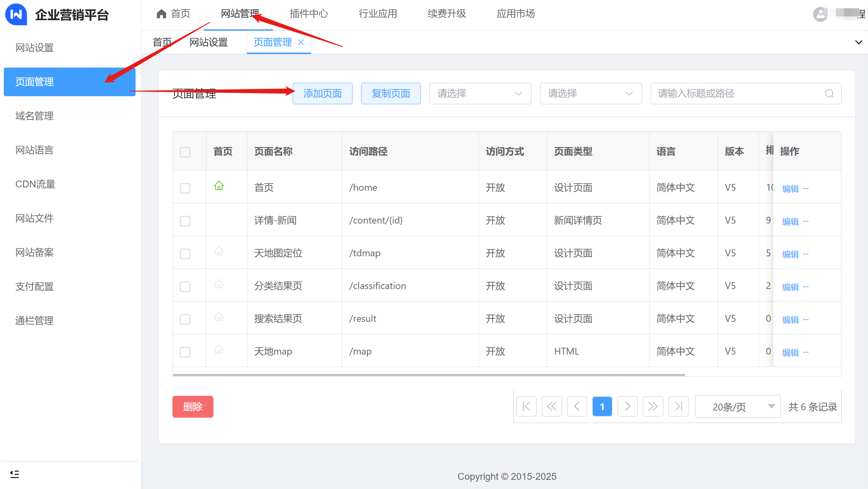Select the 天地map row checkbox
The width and height of the screenshot is (868, 489).
[185, 352]
